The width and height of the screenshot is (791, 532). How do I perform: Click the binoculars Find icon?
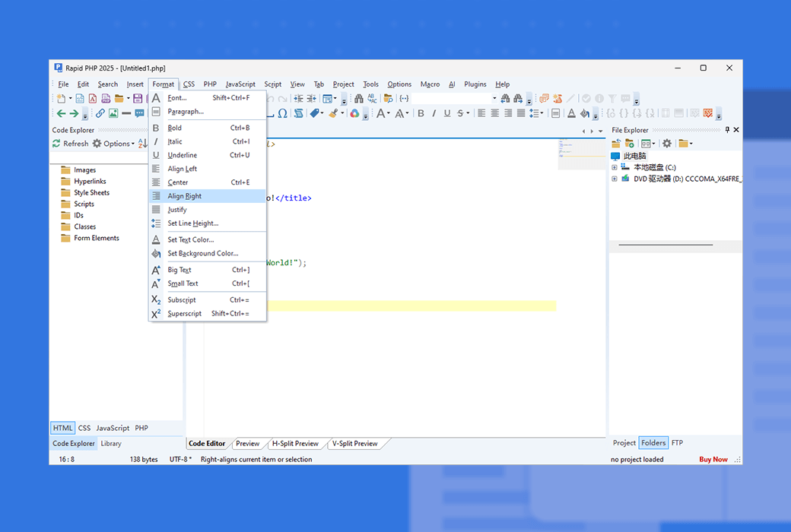pyautogui.click(x=359, y=98)
